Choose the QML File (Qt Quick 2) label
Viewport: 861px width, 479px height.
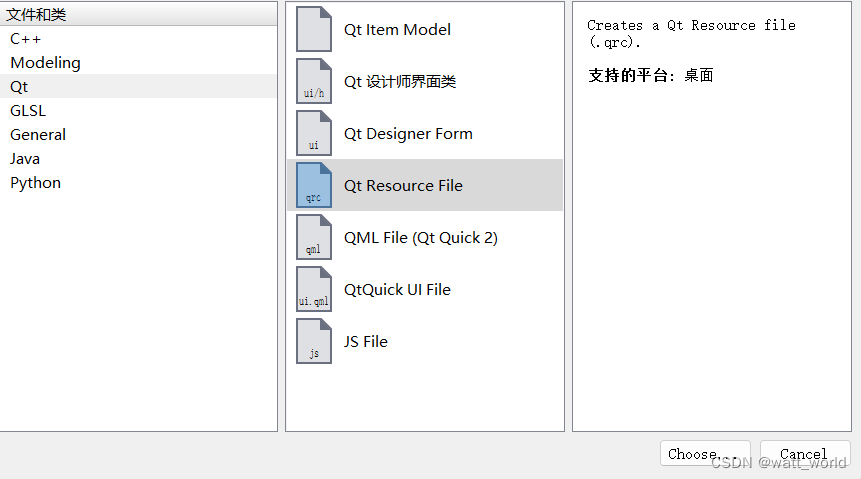pyautogui.click(x=421, y=238)
